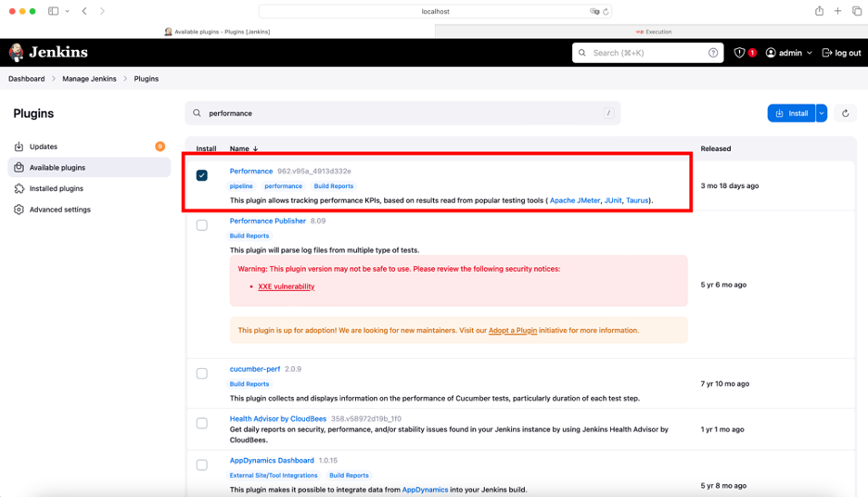Image resolution: width=868 pixels, height=497 pixels.
Task: Go back with Safari back arrow
Action: point(84,11)
